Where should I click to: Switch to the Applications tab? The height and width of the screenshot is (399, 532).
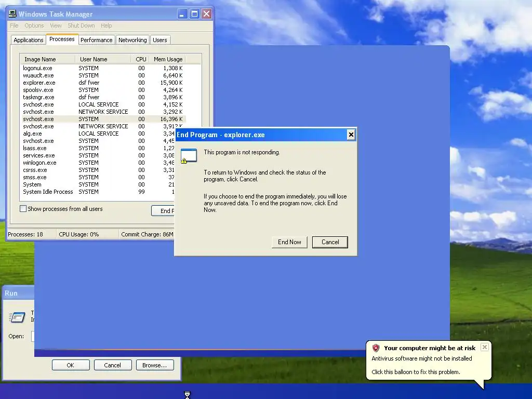click(x=29, y=40)
